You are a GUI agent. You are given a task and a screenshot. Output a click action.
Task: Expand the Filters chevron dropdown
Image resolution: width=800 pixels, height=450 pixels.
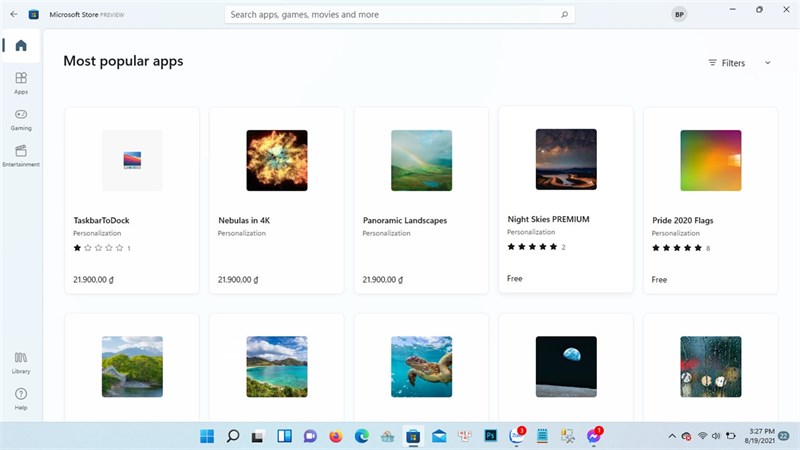[x=767, y=63]
